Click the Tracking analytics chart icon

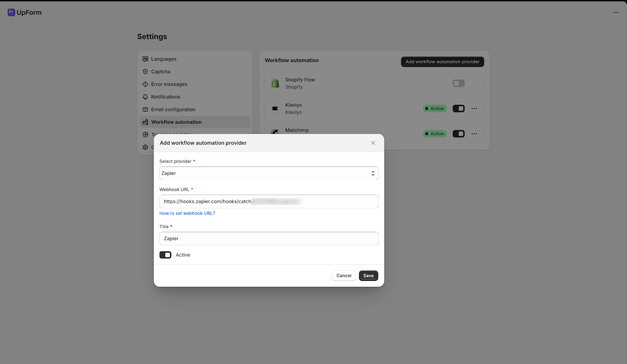pyautogui.click(x=145, y=134)
